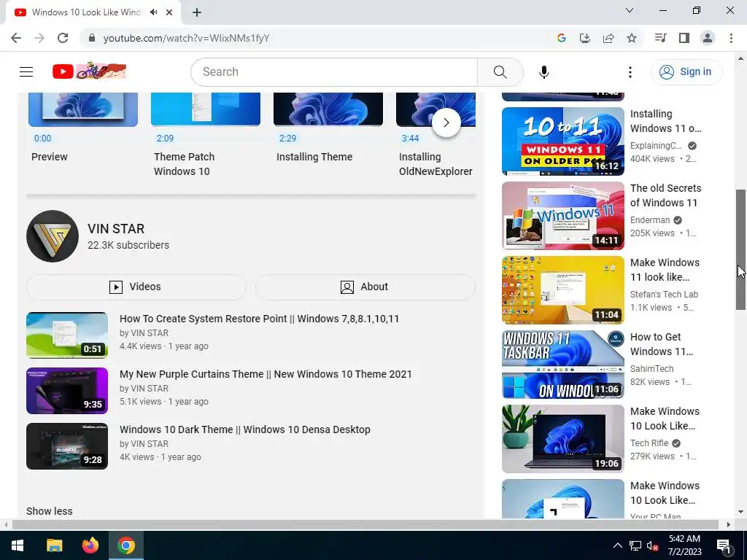Viewport: 747px width, 560px height.
Task: Go to the YouTube home logo
Action: pyautogui.click(x=90, y=71)
